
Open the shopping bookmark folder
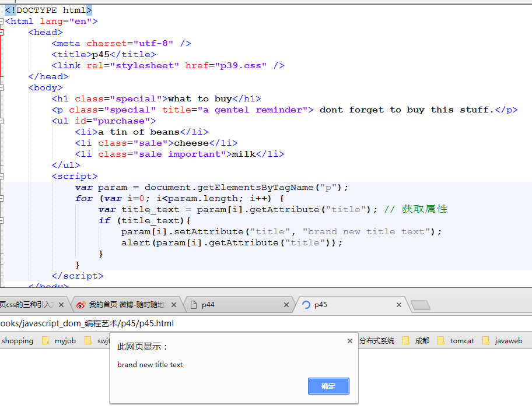(x=17, y=341)
